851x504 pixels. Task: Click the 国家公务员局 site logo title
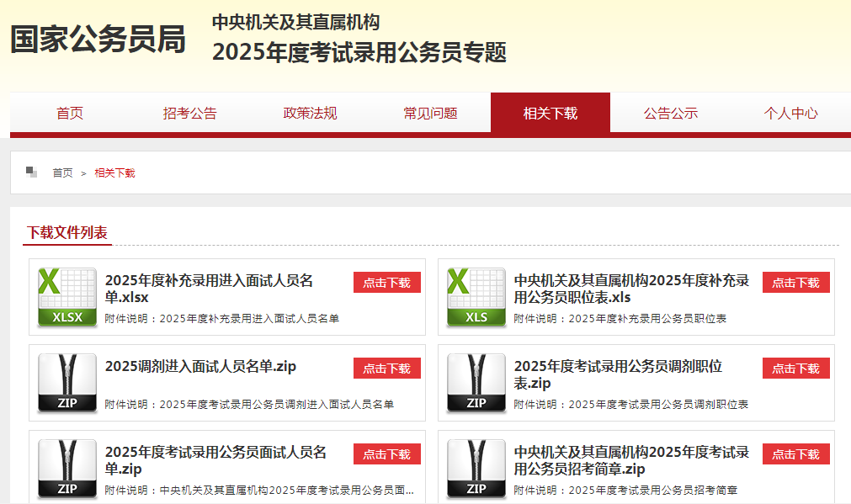(x=98, y=39)
